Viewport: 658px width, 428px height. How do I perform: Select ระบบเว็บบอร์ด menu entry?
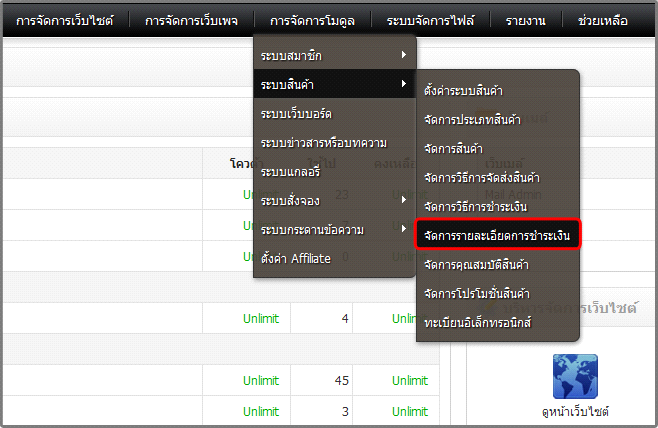point(334,113)
